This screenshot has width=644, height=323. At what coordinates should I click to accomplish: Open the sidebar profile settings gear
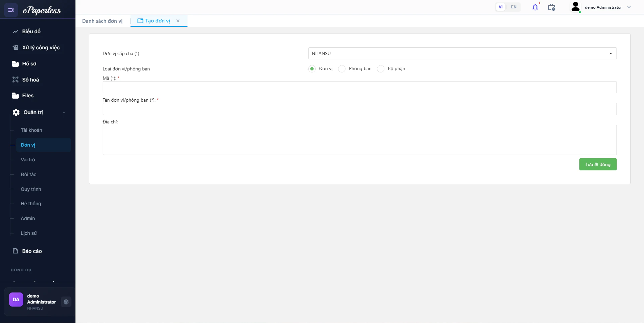click(66, 302)
